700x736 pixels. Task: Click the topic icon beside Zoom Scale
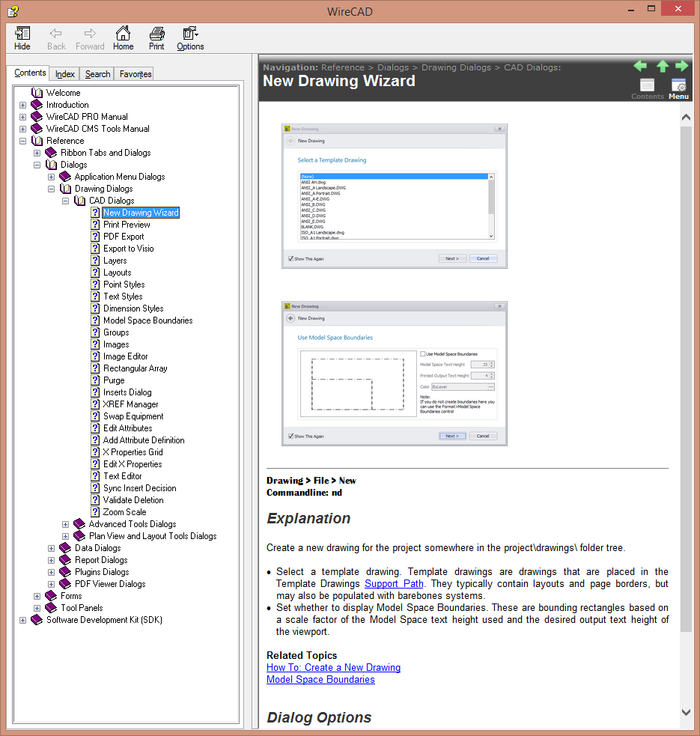95,512
